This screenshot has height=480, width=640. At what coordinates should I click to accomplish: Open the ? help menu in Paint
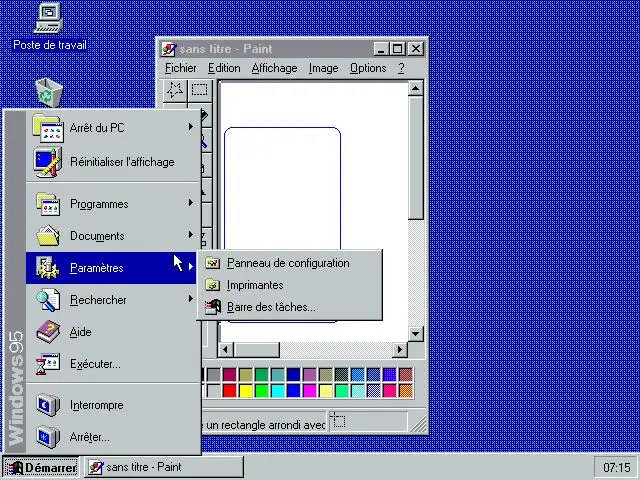[401, 68]
